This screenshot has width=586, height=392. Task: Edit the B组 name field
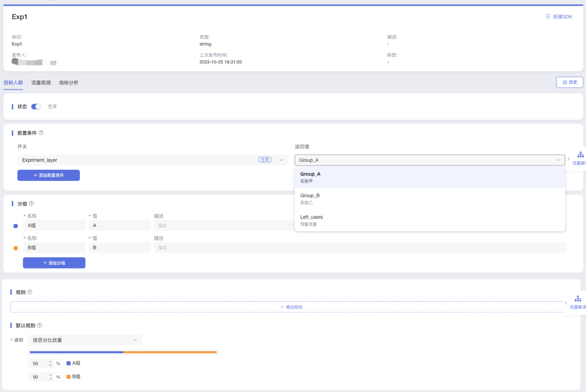pos(54,247)
